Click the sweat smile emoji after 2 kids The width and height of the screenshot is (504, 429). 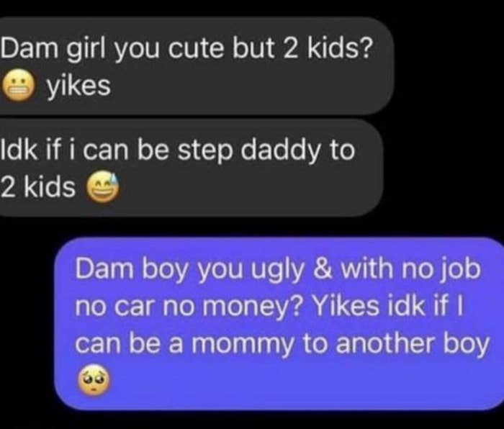coord(102,187)
